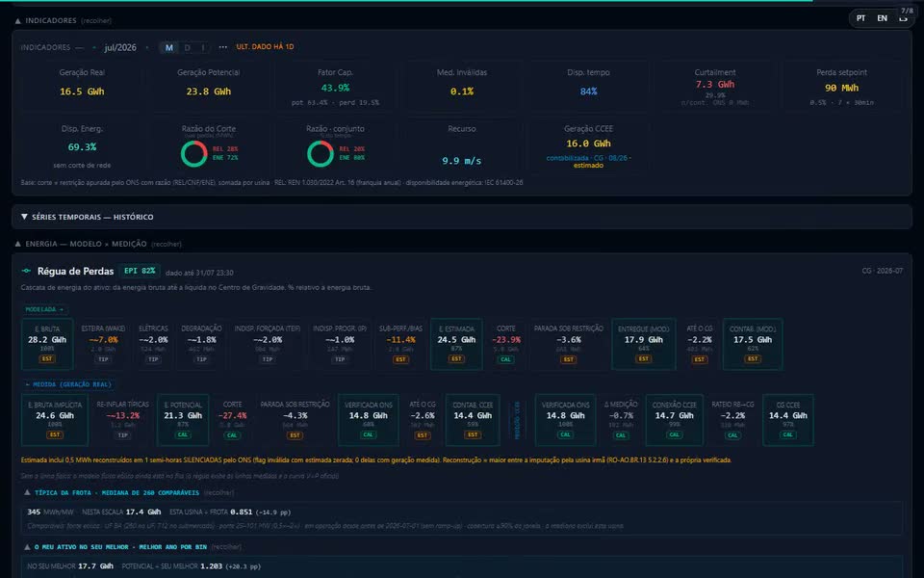
Task: Click the Recurso 9.9 m/s value
Action: pos(461,161)
